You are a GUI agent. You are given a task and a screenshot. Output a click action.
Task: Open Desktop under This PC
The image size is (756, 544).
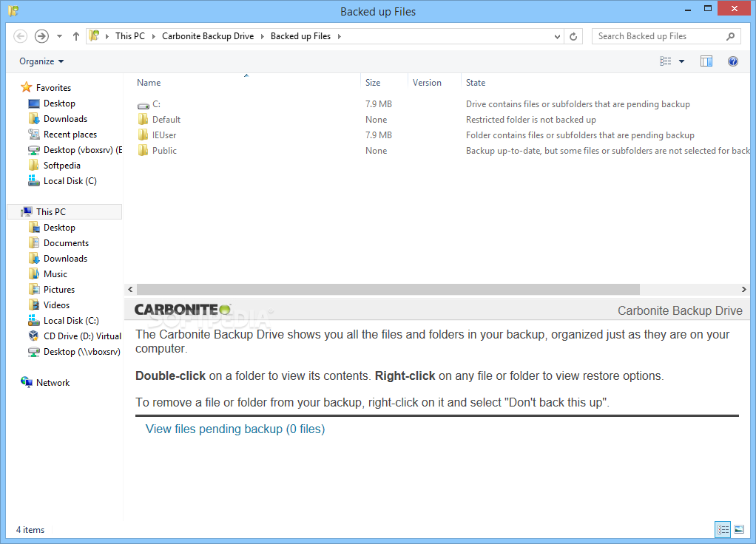point(59,228)
